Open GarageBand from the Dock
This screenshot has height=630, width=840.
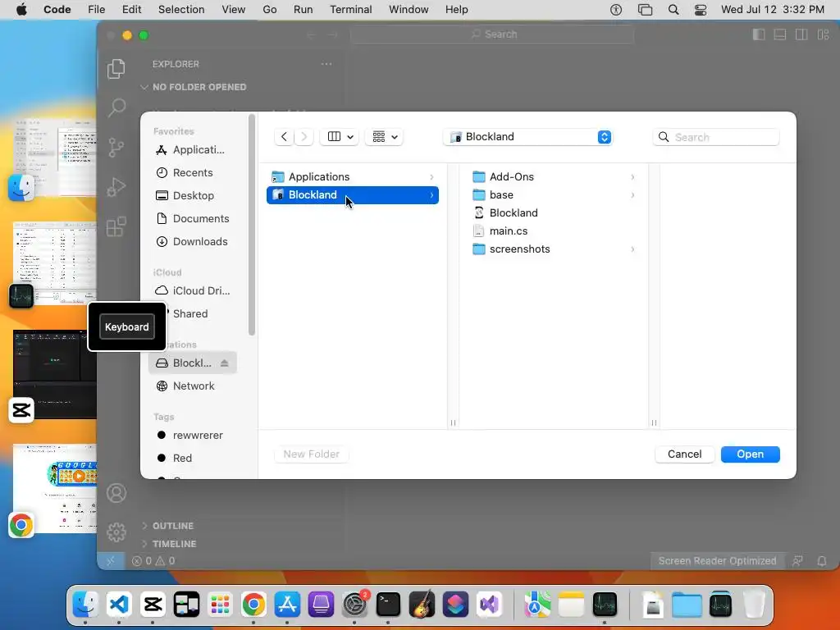coord(422,605)
